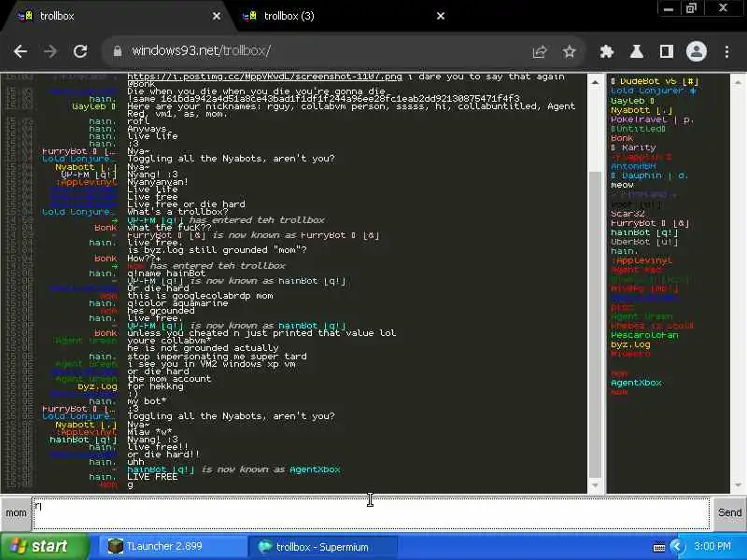Image resolution: width=747 pixels, height=560 pixels.
Task: Select AgentXbox in the user list
Action: 636,383
